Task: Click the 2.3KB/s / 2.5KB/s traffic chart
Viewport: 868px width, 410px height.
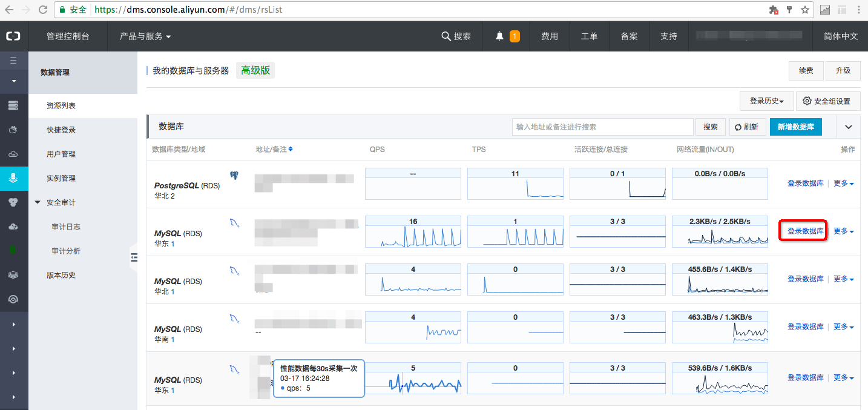Action: [x=720, y=232]
